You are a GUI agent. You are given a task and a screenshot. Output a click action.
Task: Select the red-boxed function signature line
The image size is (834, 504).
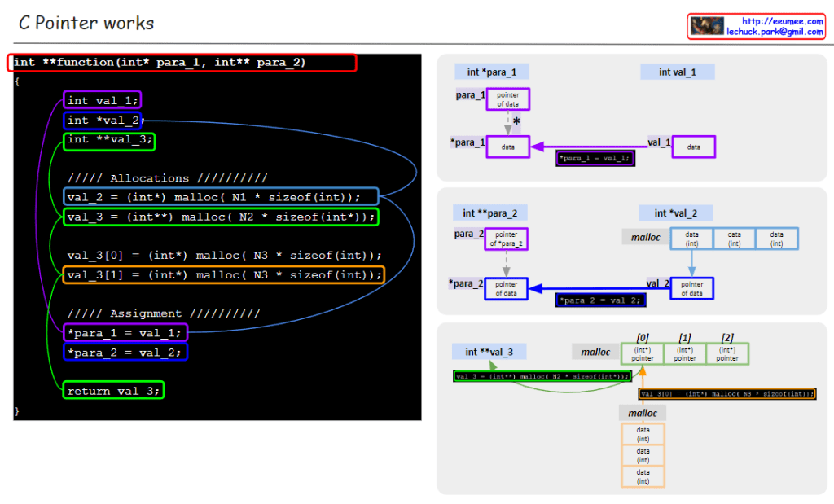(x=183, y=63)
